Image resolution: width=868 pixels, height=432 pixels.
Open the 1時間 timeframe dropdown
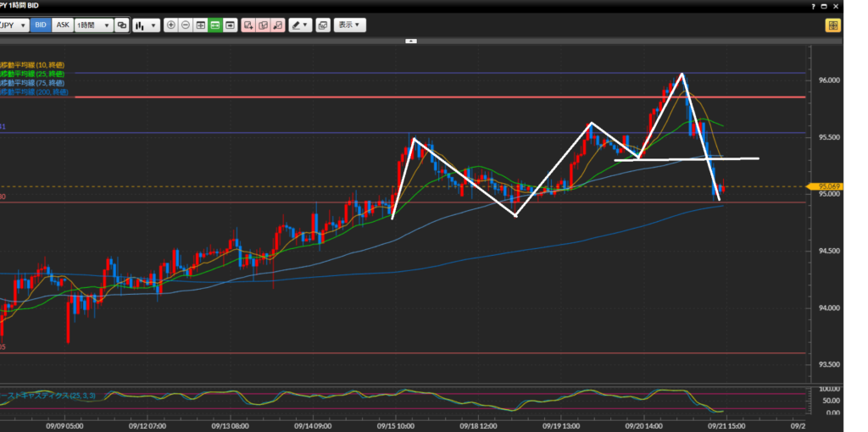coord(93,25)
